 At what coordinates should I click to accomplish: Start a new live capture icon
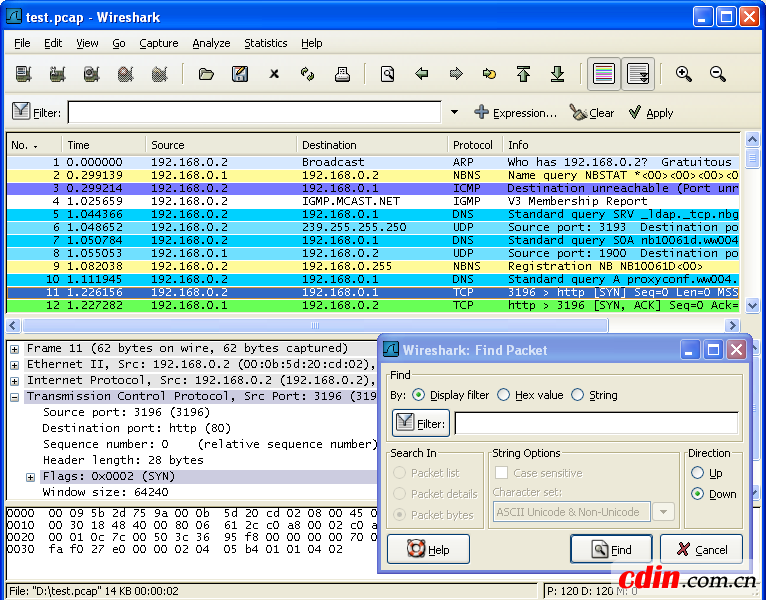(91, 74)
